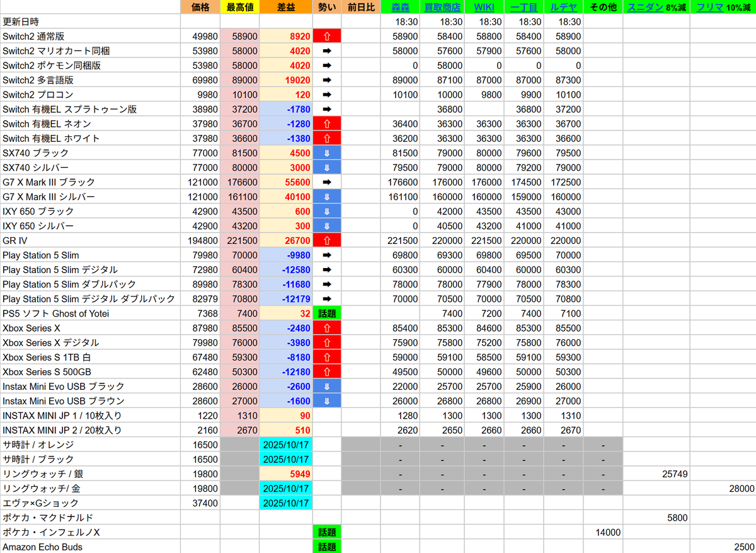Screen dimensions: 756x553
Task: Select the -12580 profit cell
Action: [x=286, y=270]
